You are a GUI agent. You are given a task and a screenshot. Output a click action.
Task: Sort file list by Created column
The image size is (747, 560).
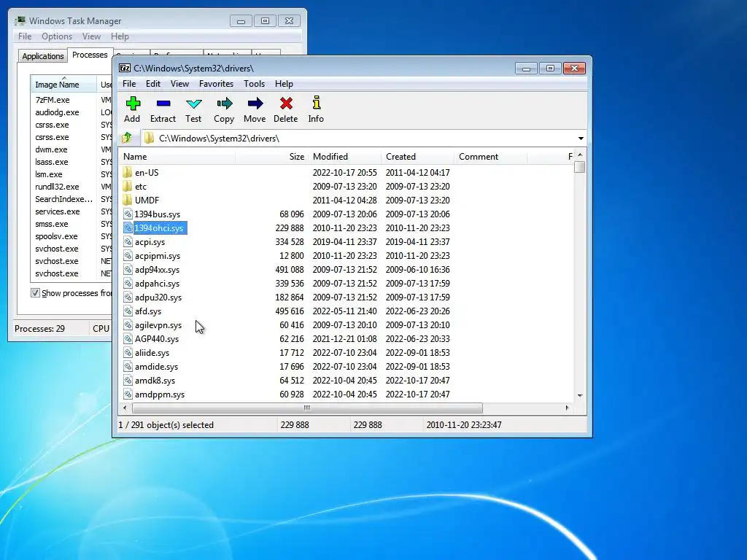(x=418, y=157)
